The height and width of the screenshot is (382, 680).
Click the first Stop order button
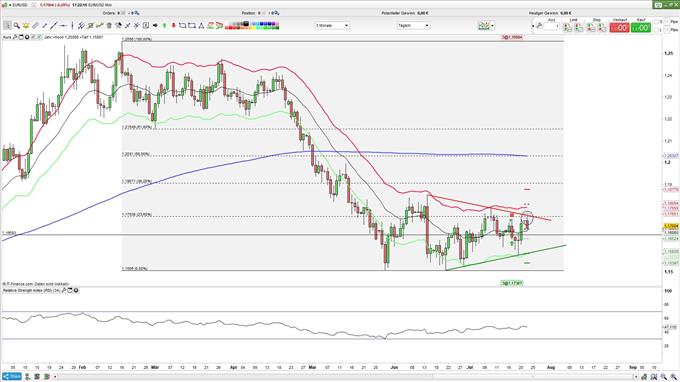pos(590,27)
